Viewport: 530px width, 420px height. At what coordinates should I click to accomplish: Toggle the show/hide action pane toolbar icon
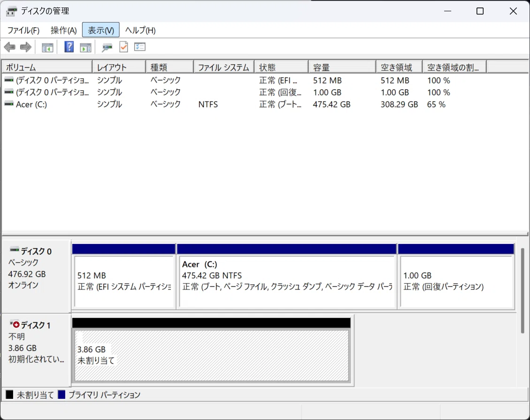point(85,47)
